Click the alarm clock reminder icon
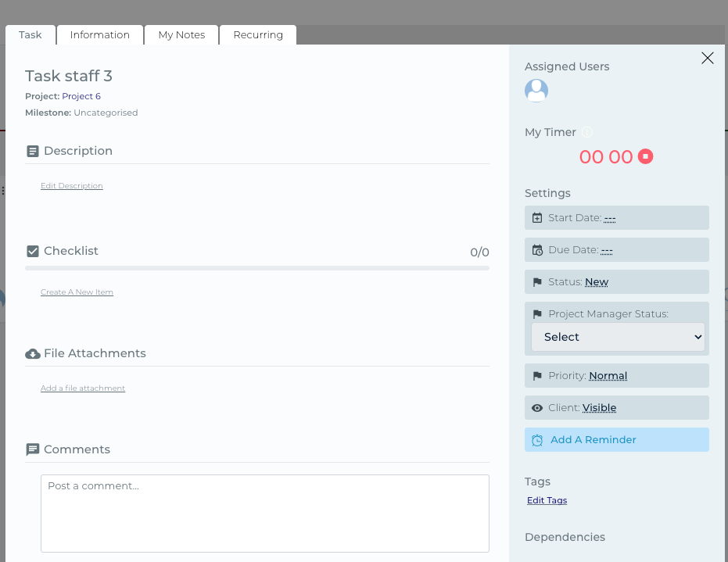 (x=537, y=440)
